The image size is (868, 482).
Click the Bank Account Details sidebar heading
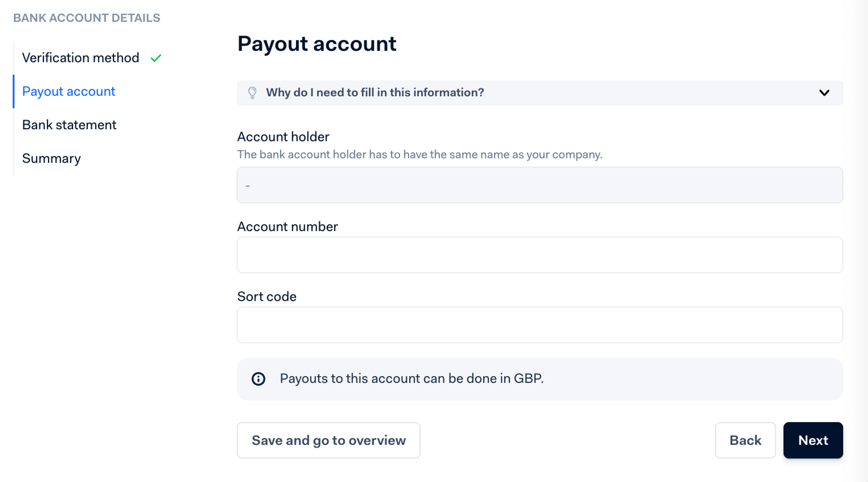pos(87,18)
